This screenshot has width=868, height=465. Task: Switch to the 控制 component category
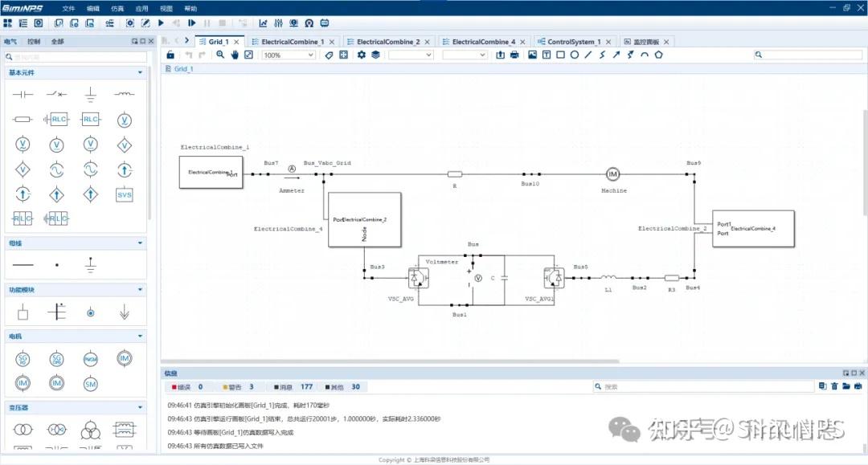33,40
